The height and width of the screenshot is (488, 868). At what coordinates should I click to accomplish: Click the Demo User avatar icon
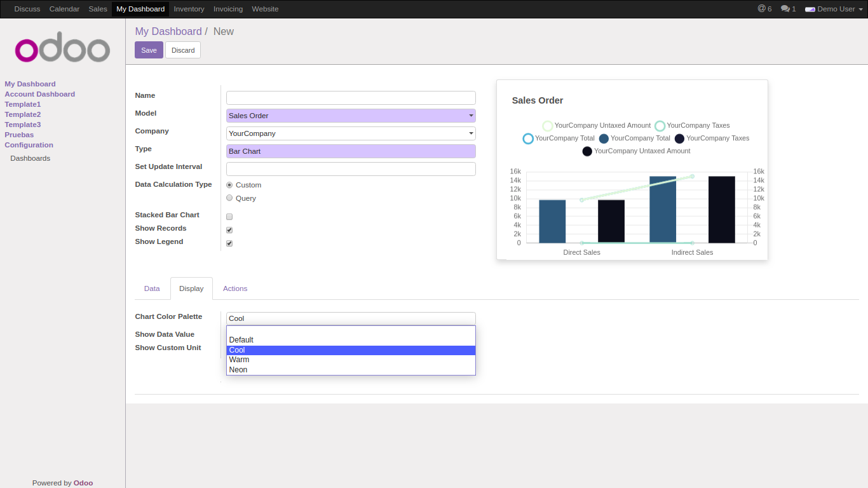tap(810, 10)
